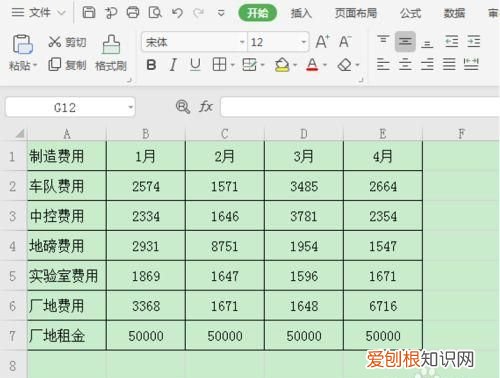500x378 pixels.
Task: Activate the 格式刷 format painter
Action: coord(111,53)
